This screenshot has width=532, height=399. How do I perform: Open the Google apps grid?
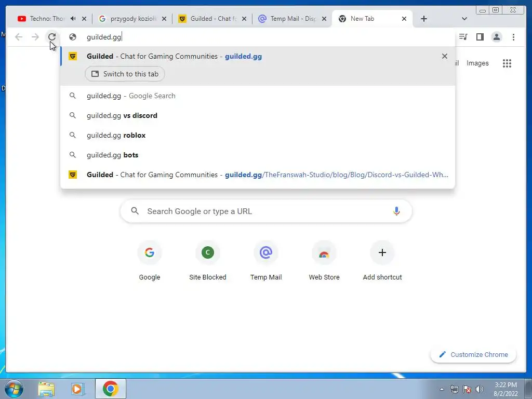[507, 63]
